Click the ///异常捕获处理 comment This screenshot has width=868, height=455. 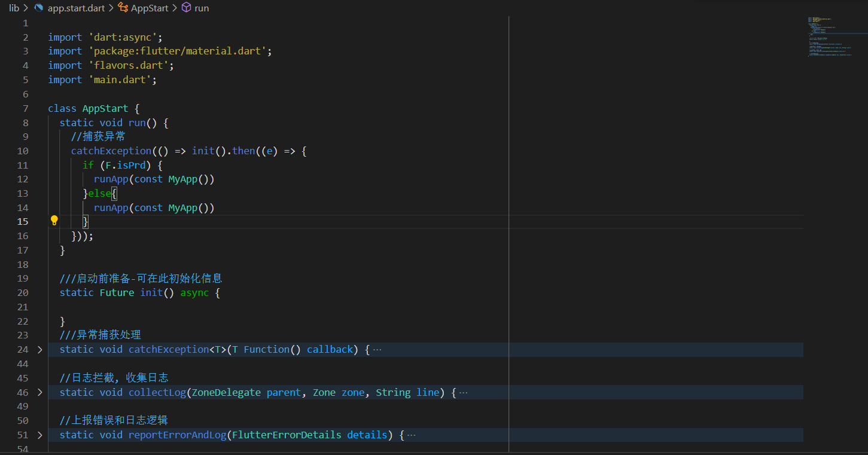click(100, 335)
